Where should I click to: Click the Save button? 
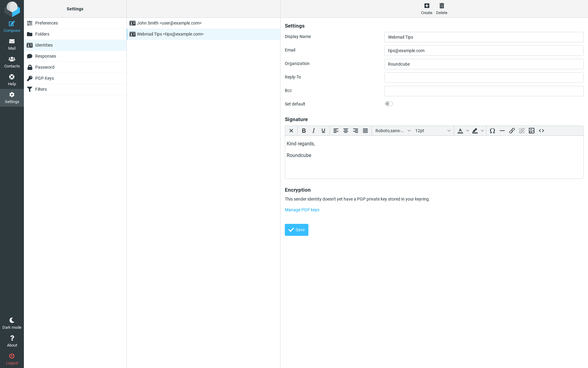pyautogui.click(x=296, y=230)
